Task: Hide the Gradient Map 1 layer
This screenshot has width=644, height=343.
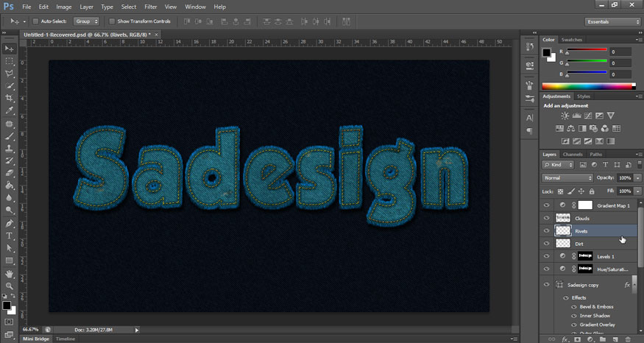Action: tap(546, 205)
